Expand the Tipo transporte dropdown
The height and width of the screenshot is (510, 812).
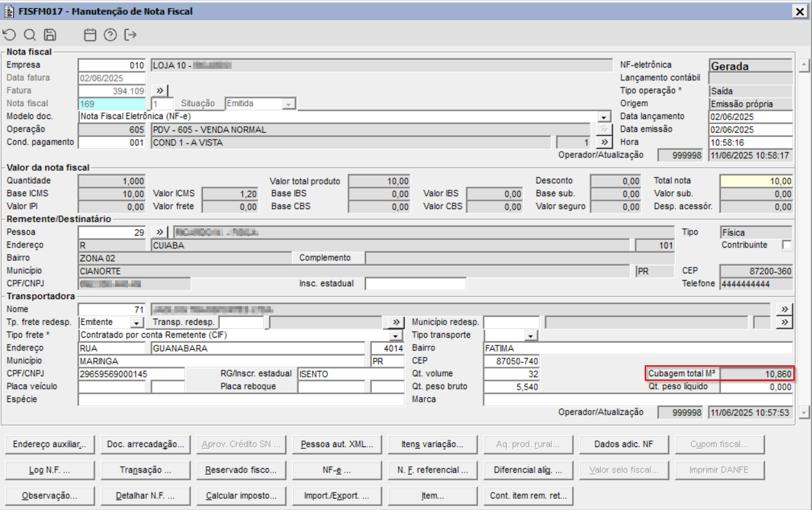(x=530, y=336)
